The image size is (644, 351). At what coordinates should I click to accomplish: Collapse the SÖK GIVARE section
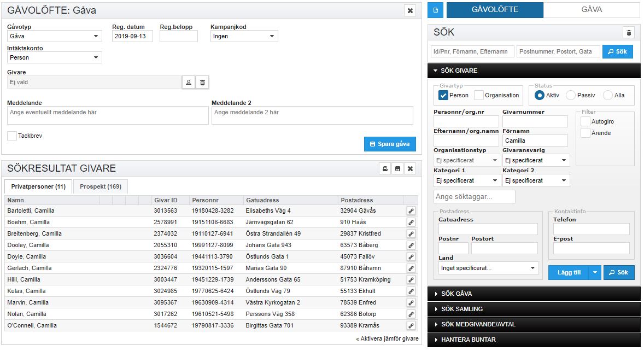point(534,71)
